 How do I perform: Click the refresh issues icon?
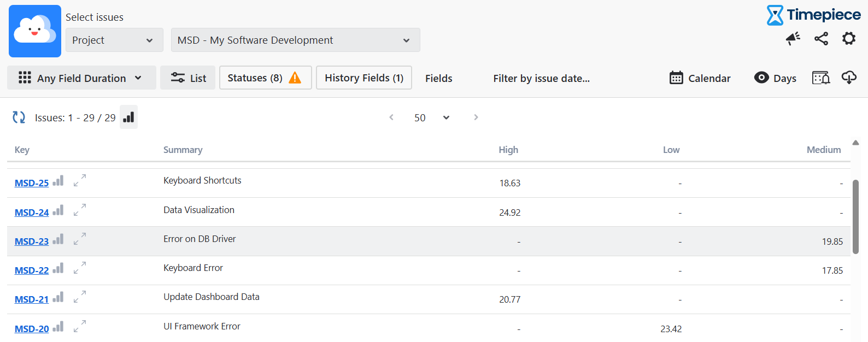19,117
